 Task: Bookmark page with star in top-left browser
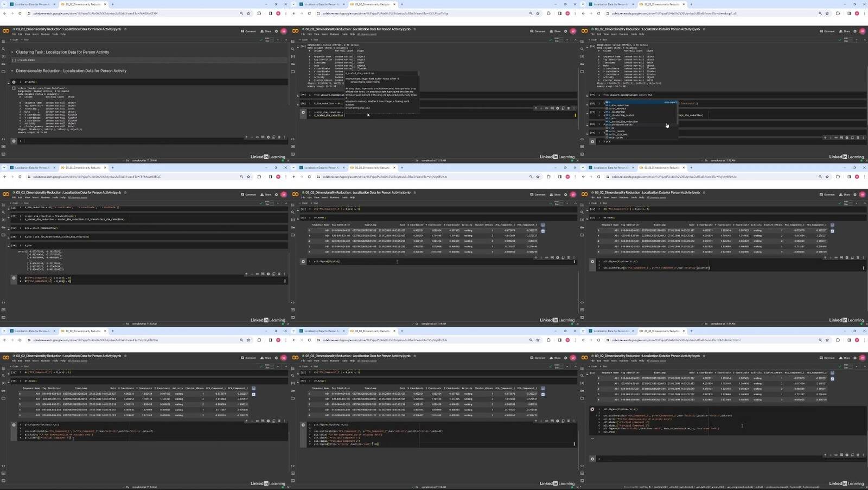click(x=248, y=14)
